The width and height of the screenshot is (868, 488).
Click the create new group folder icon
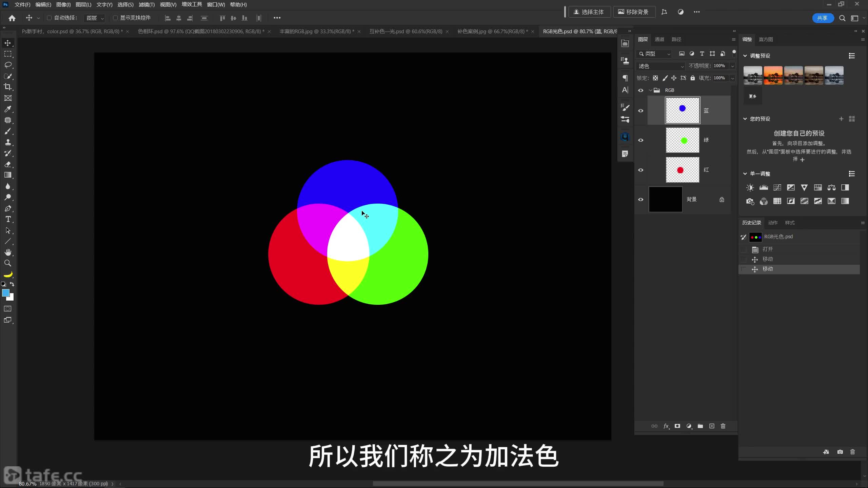pyautogui.click(x=700, y=426)
